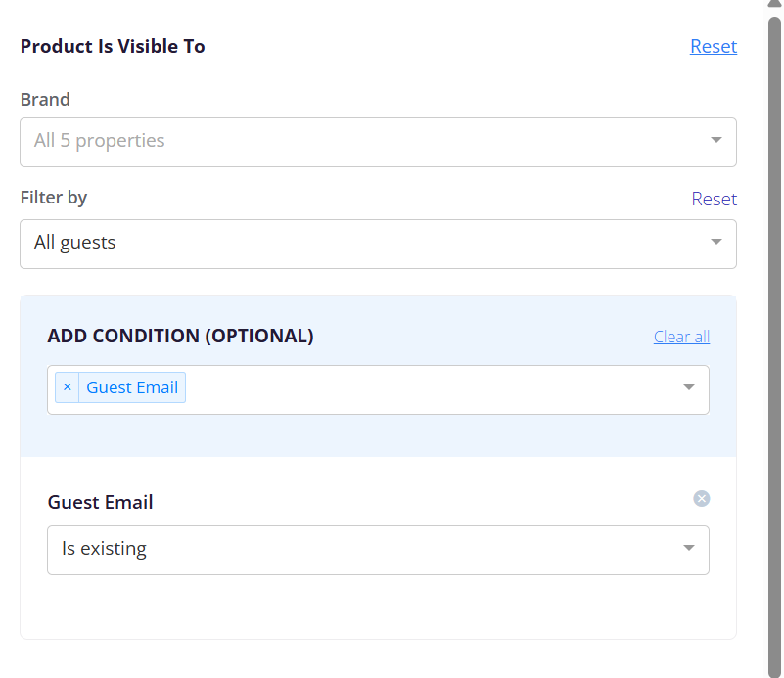The image size is (784, 678).
Task: Open the Is existing condition dropdown
Action: pos(378,550)
